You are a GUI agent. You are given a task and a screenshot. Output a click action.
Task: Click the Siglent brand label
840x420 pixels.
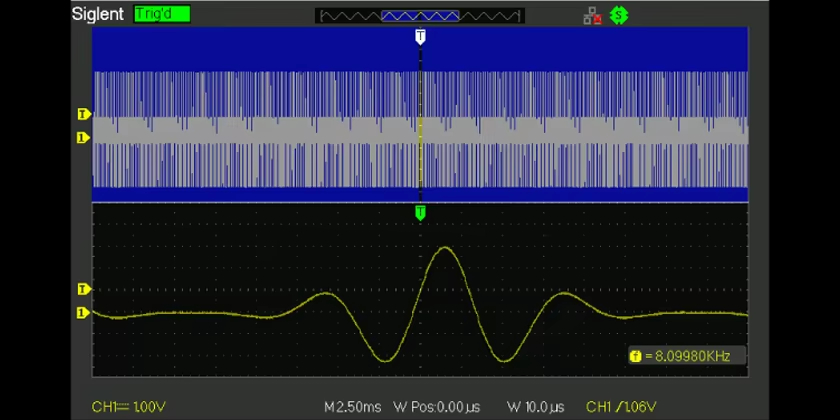coord(98,15)
